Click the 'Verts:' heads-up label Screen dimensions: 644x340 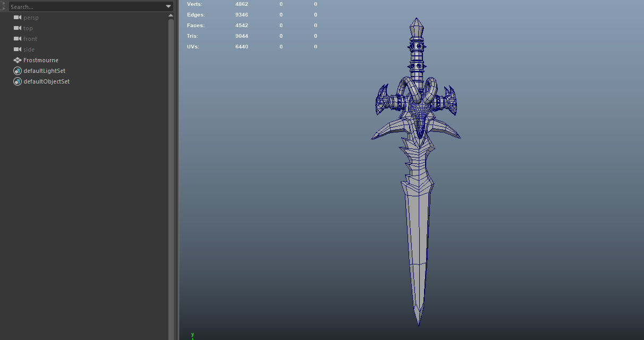tap(194, 4)
